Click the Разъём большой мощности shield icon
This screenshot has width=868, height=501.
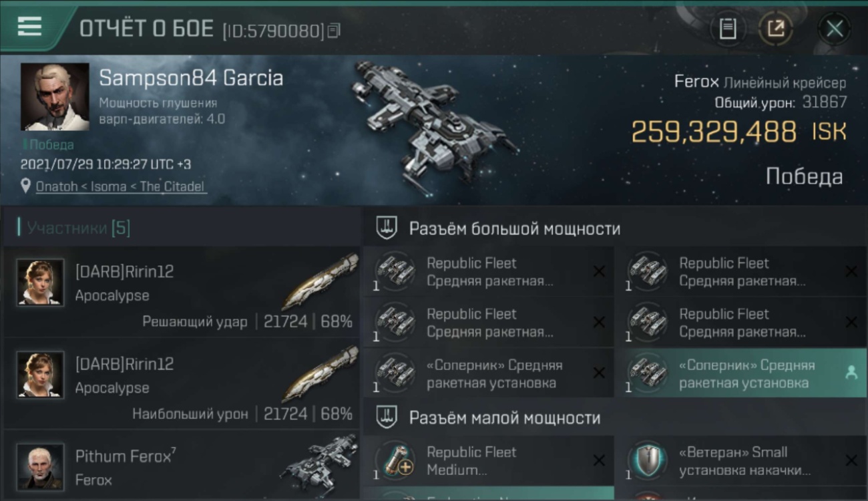[x=387, y=228]
